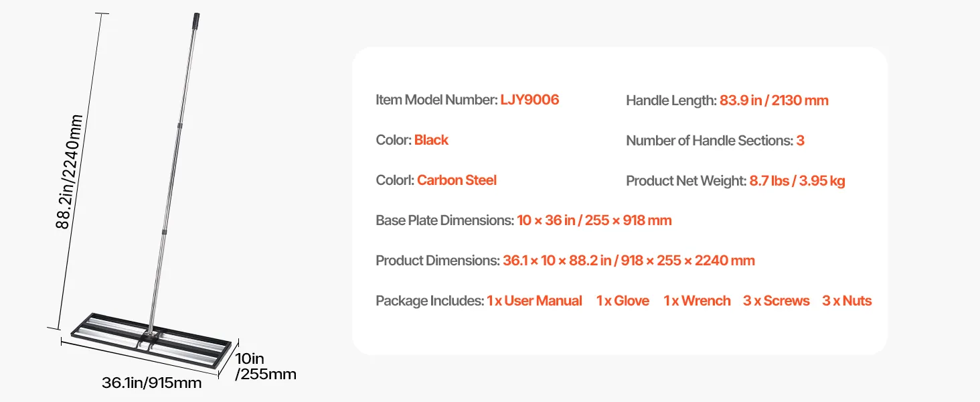Click the 1 x Wrench package item

pyautogui.click(x=697, y=301)
